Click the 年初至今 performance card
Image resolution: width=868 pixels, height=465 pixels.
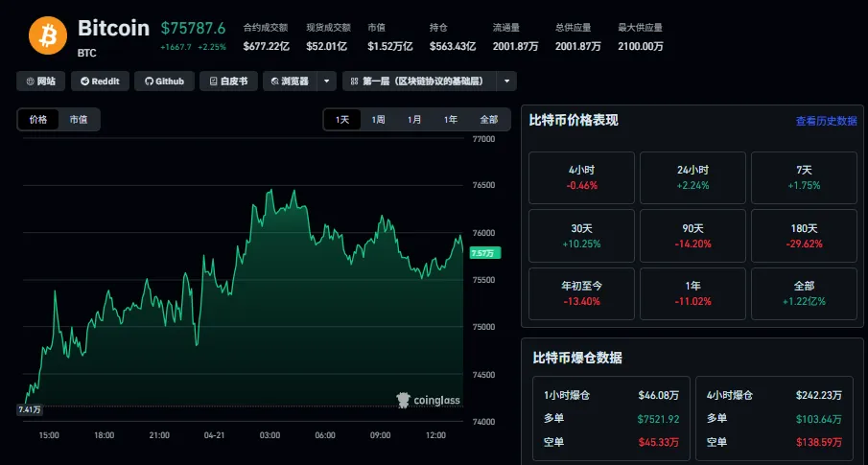(582, 293)
